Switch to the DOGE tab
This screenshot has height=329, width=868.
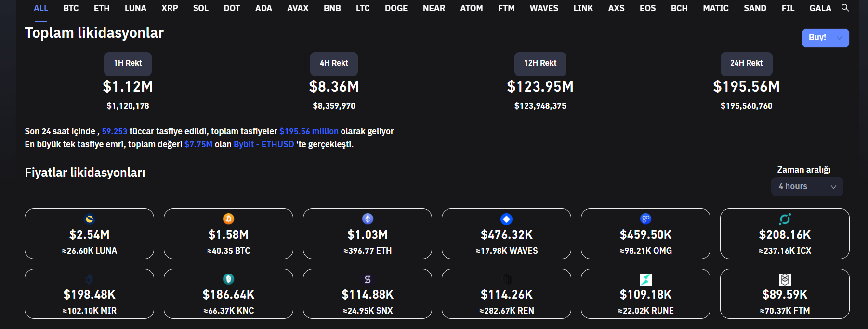click(x=396, y=8)
